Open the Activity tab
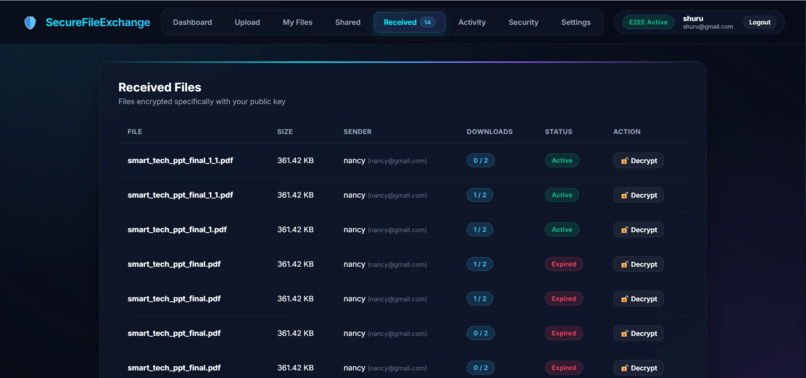 [472, 23]
